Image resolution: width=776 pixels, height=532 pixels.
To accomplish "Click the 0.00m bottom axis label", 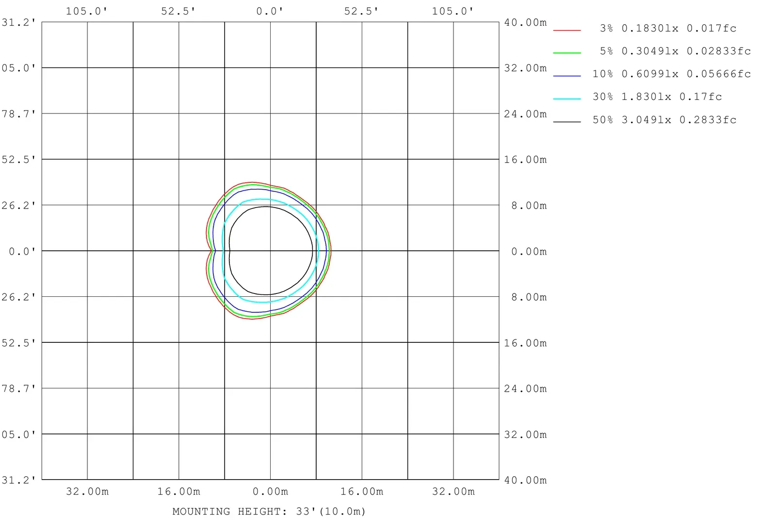I will [x=270, y=491].
